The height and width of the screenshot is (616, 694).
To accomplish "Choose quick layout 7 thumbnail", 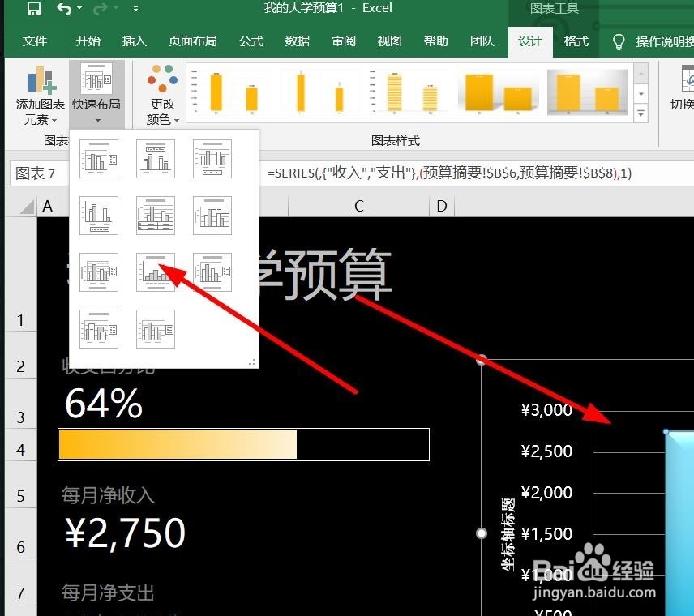I will 99,272.
